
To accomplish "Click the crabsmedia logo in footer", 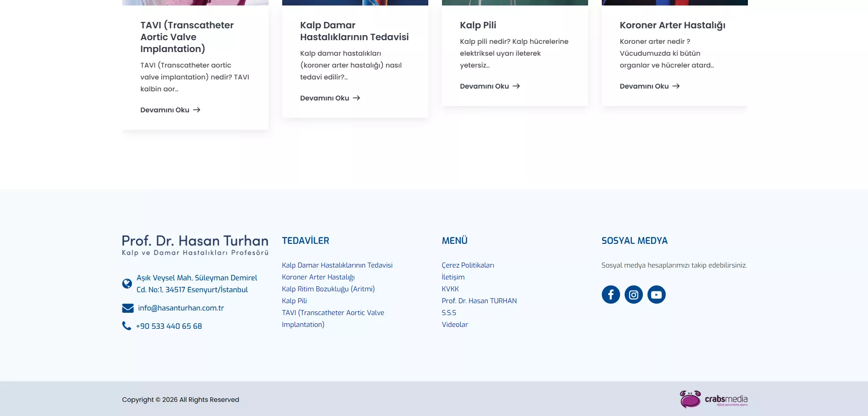I will 713,399.
